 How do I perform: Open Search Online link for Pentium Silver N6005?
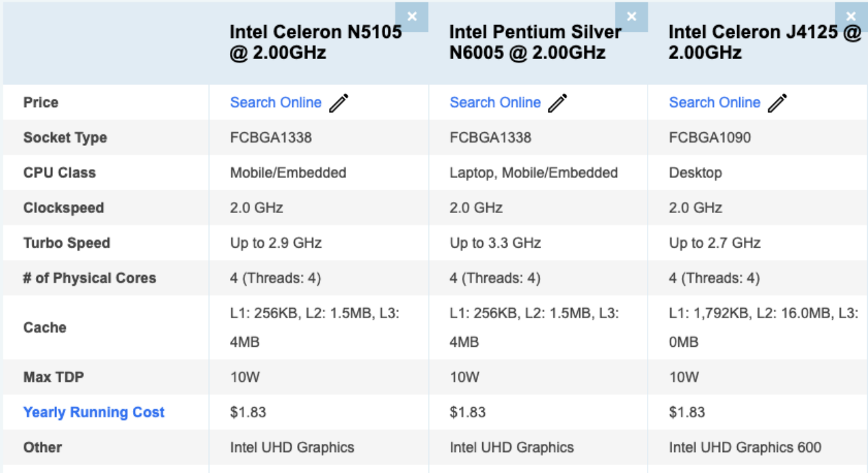point(495,102)
